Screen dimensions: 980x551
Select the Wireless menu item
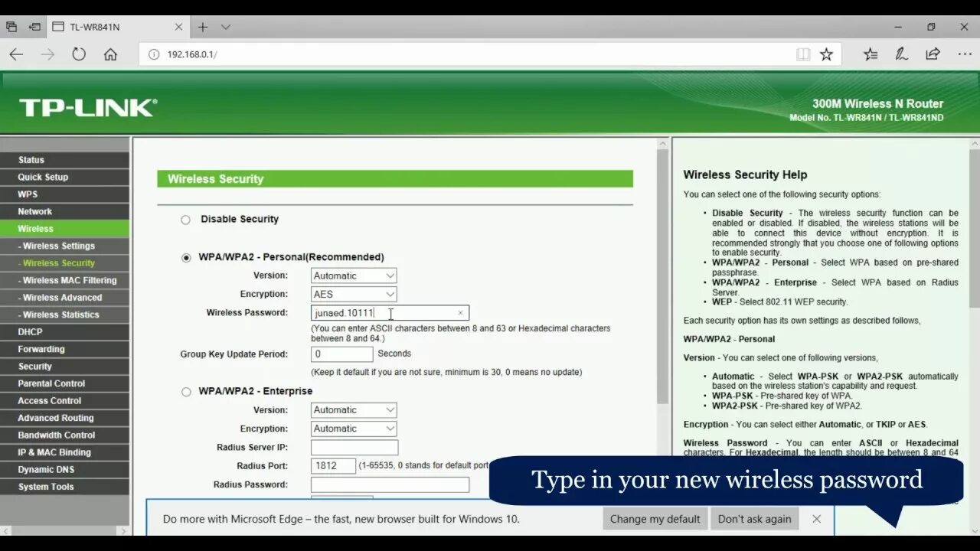pos(64,229)
